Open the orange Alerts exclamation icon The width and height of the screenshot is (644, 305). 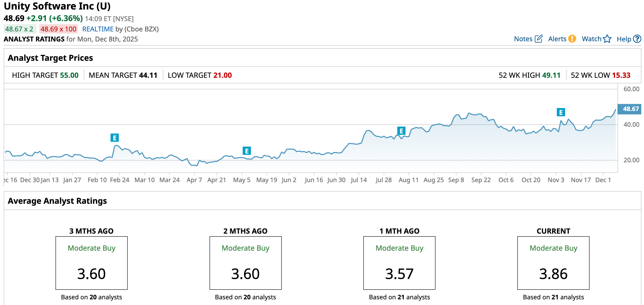(x=572, y=39)
